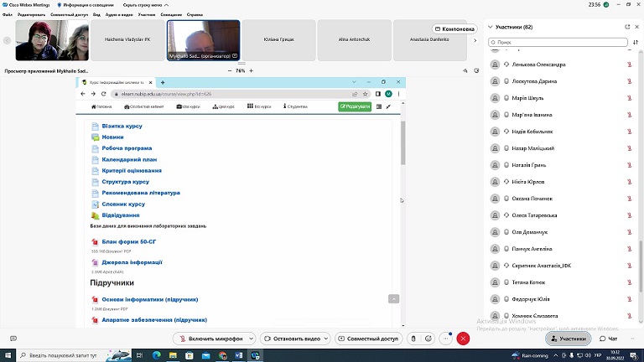Participants list scrollbar
The width and height of the screenshot is (644, 362).
coord(641,266)
